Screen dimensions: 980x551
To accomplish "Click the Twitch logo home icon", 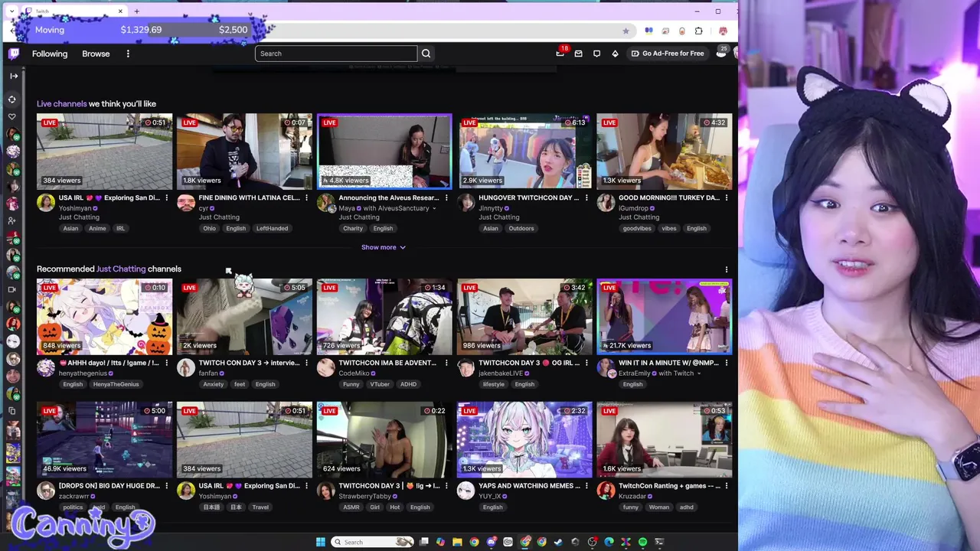I will (x=14, y=54).
